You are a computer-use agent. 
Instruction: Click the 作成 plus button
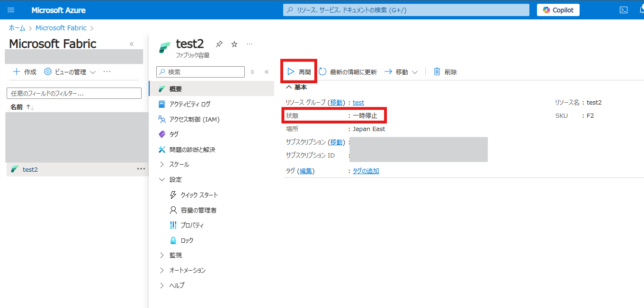click(x=25, y=72)
